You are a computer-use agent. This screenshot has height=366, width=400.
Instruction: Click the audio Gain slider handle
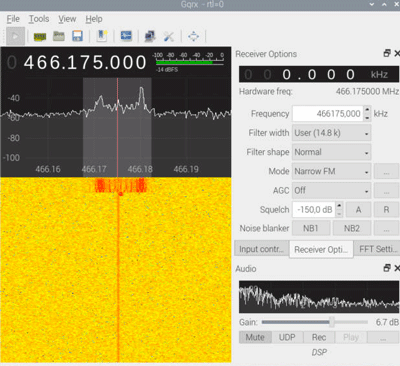[332, 322]
